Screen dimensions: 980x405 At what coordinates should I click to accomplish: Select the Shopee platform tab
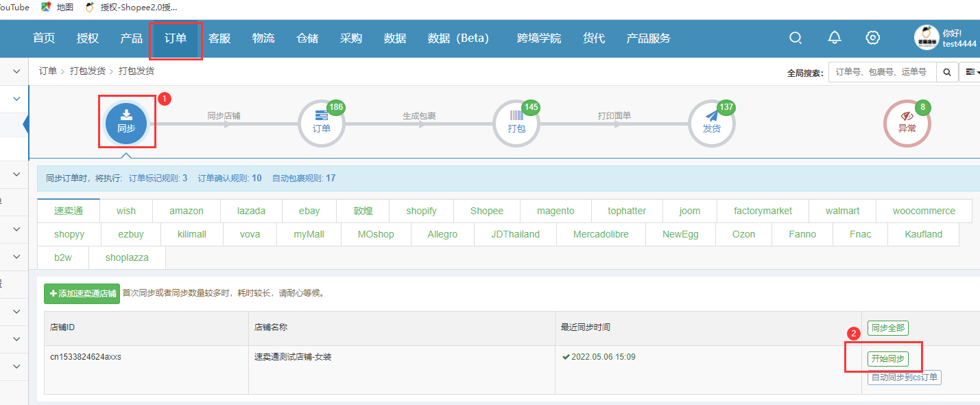487,211
